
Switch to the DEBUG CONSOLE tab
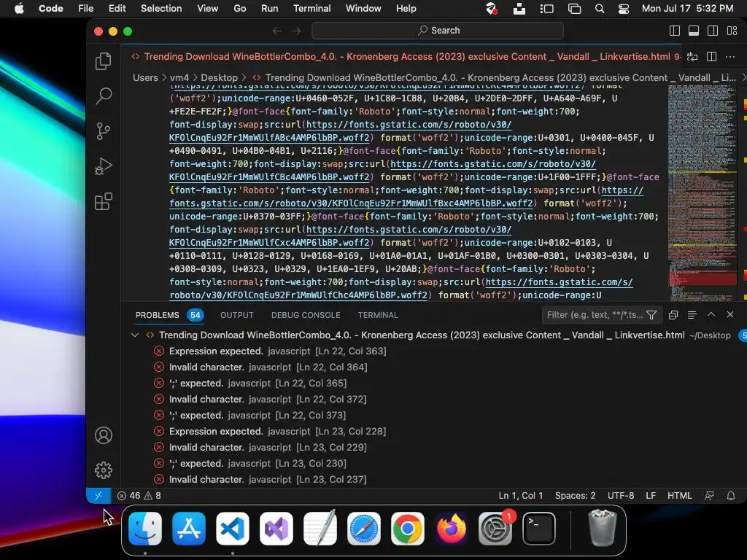pos(306,315)
